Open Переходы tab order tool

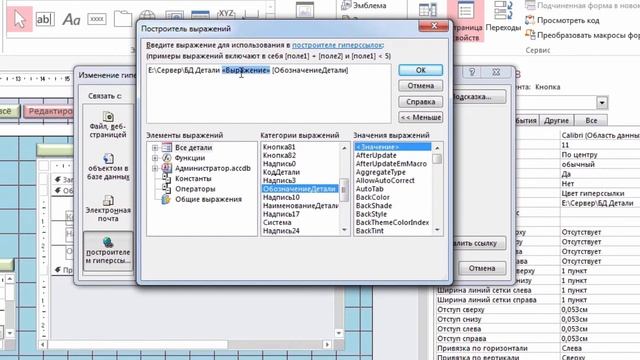[503, 16]
